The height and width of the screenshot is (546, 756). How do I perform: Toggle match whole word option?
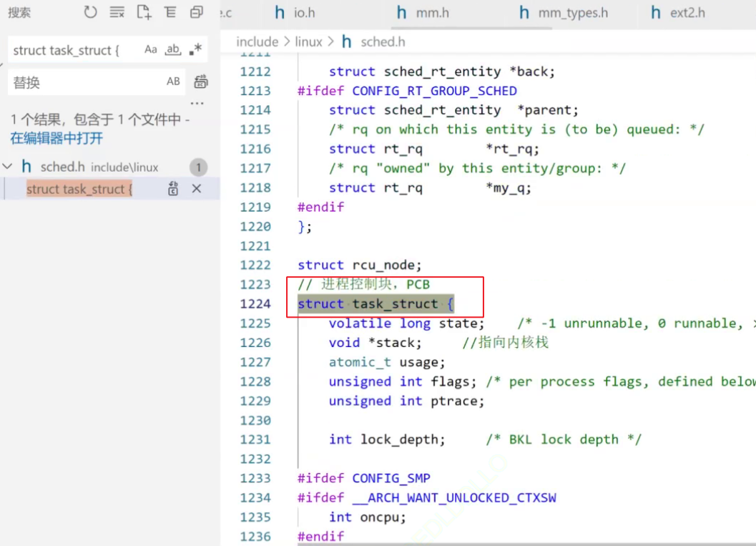point(172,49)
